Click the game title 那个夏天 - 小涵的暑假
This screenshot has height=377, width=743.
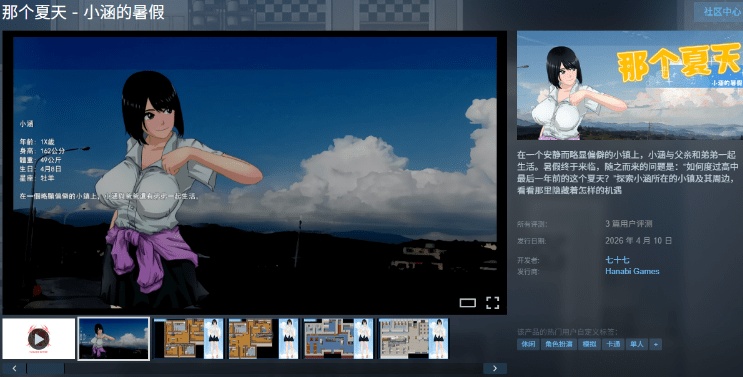tap(83, 12)
